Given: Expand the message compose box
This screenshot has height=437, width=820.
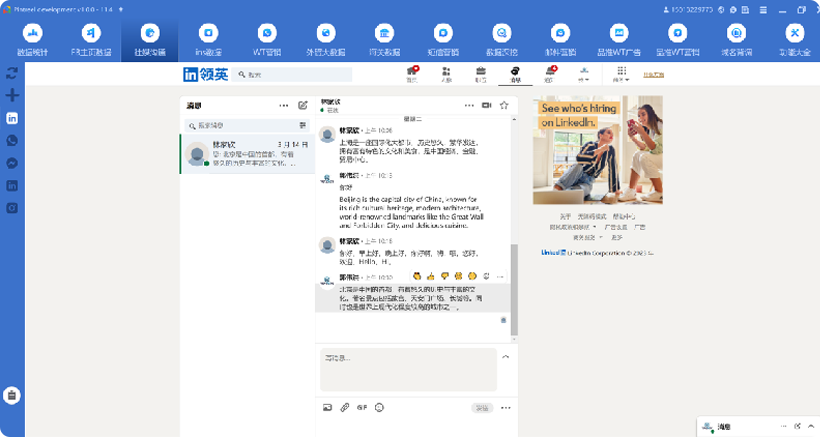Looking at the screenshot, I should [505, 357].
